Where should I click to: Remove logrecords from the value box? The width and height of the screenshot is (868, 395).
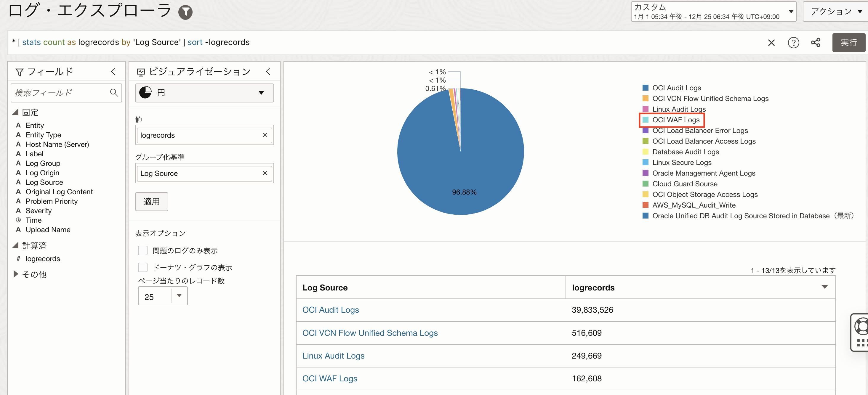(x=265, y=135)
